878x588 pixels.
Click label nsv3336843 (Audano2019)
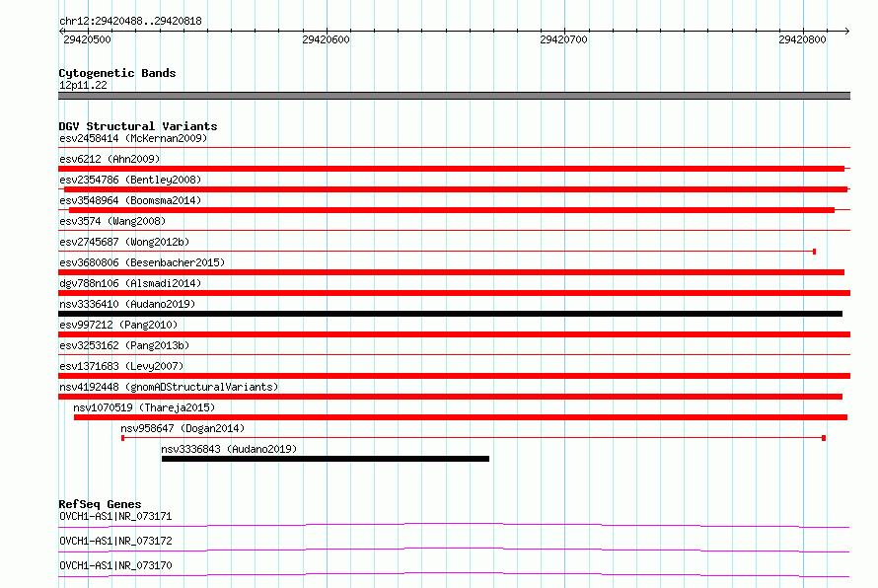(x=229, y=449)
